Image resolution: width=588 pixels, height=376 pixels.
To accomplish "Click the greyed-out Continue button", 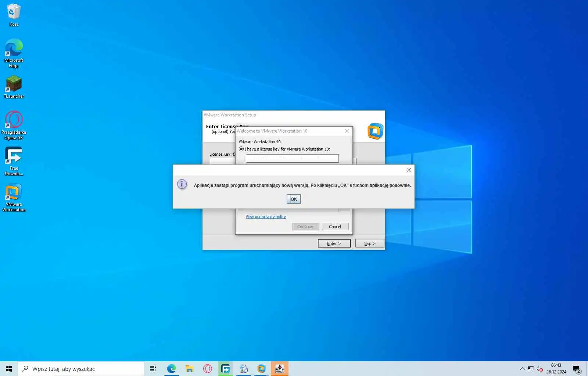I will tap(305, 227).
